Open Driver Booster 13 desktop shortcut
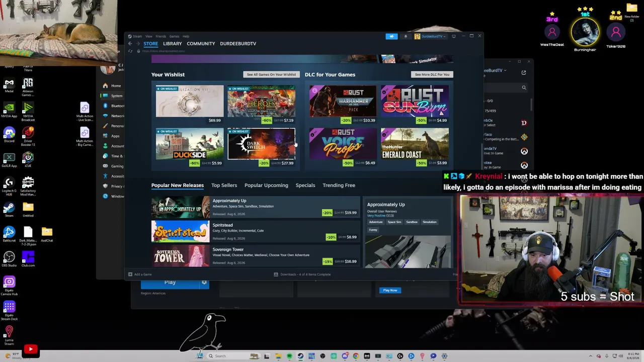Screen dimensions: 644x362 click(28, 136)
